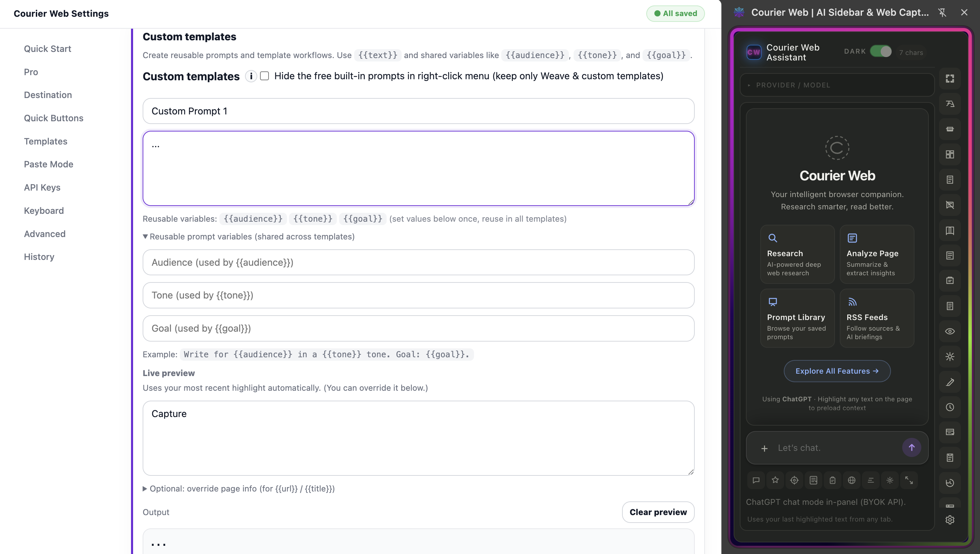The image size is (980, 554).
Task: Toggle the DARK mode switch
Action: click(x=880, y=51)
